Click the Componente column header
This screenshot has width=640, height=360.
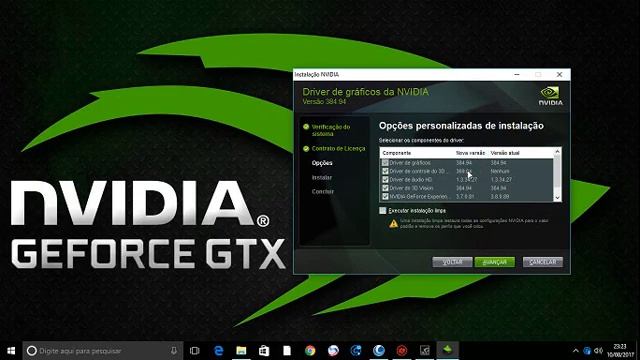pos(397,153)
